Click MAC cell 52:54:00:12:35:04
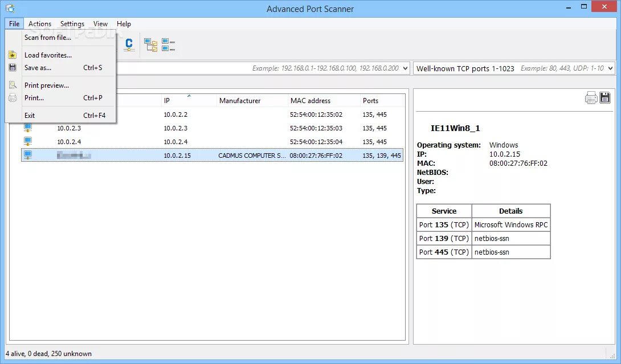This screenshot has width=621, height=364. coord(316,141)
